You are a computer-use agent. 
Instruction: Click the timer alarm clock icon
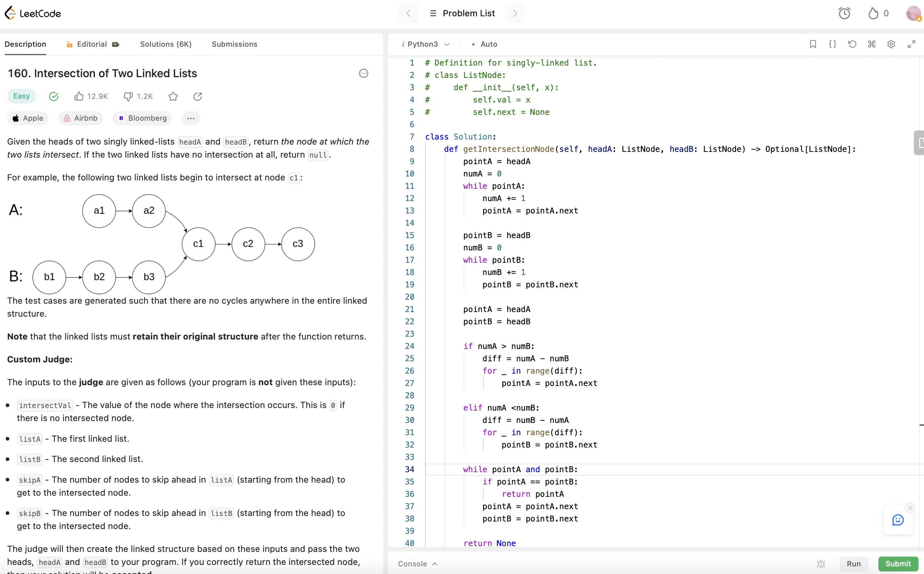pos(844,13)
